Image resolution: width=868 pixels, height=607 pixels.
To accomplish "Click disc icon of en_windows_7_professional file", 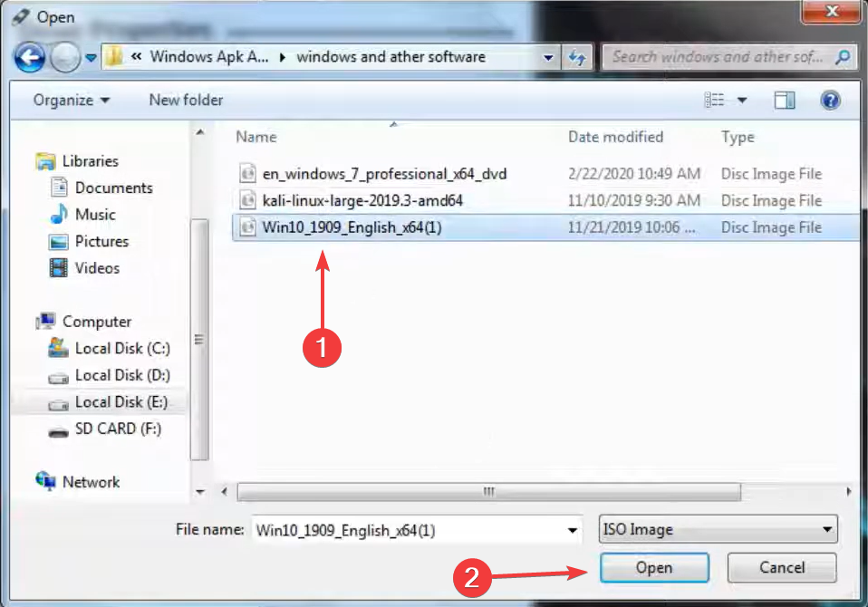I will pos(247,173).
